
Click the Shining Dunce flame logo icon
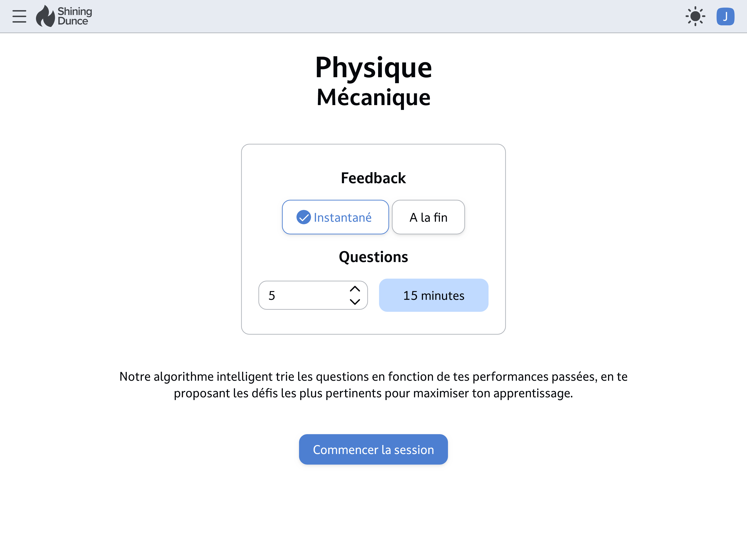pyautogui.click(x=46, y=16)
